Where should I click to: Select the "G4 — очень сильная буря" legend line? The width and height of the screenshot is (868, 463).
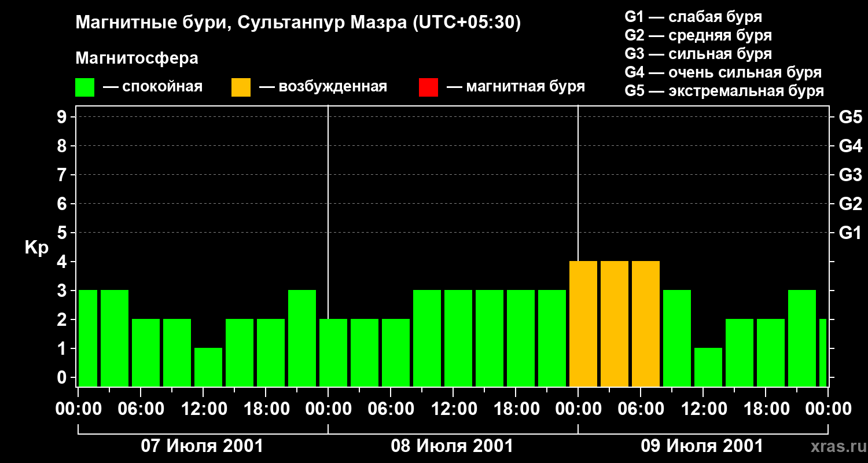(723, 72)
